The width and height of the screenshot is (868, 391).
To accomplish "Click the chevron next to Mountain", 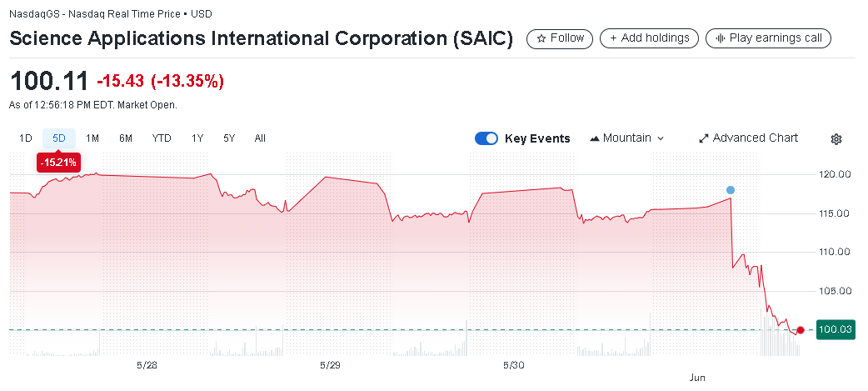I will click(x=660, y=139).
